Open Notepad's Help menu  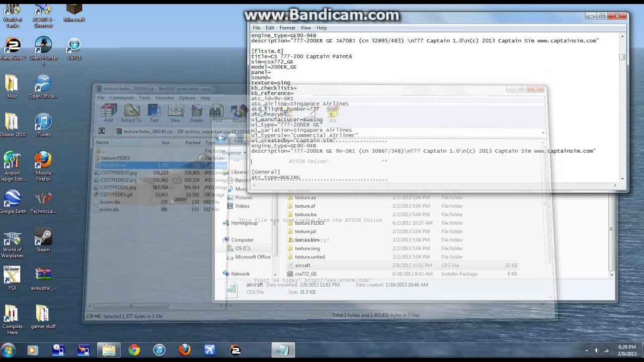point(321,28)
